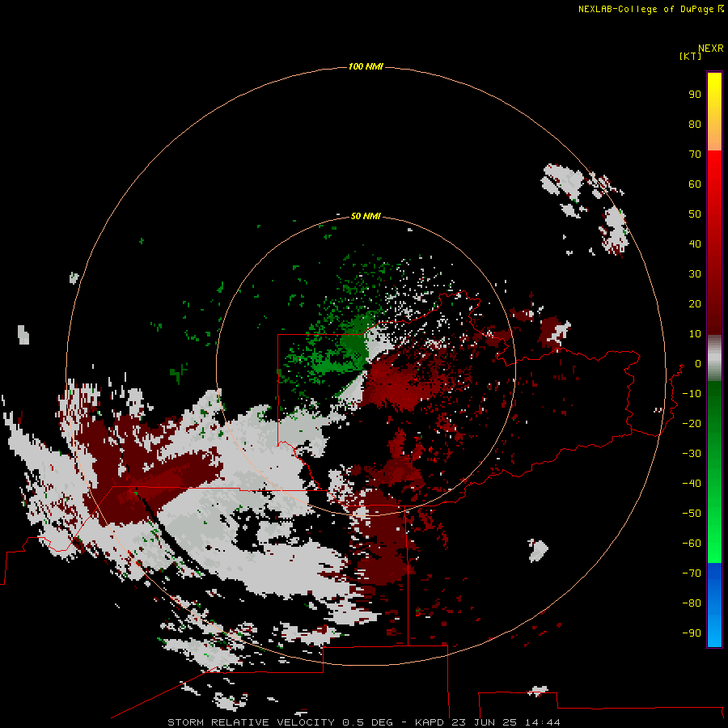728x728 pixels.
Task: Click the NEXLAB-College of DuPage watermark text
Action: pos(650,9)
